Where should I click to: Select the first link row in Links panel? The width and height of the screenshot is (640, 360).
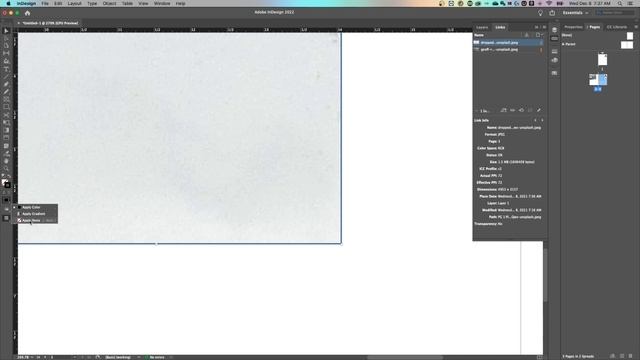coord(509,42)
